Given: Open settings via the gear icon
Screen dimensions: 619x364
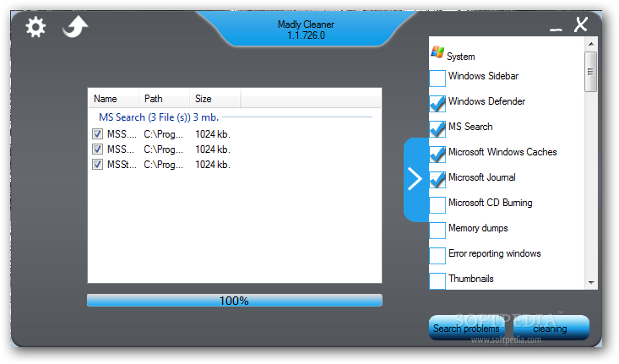Looking at the screenshot, I should click(35, 27).
